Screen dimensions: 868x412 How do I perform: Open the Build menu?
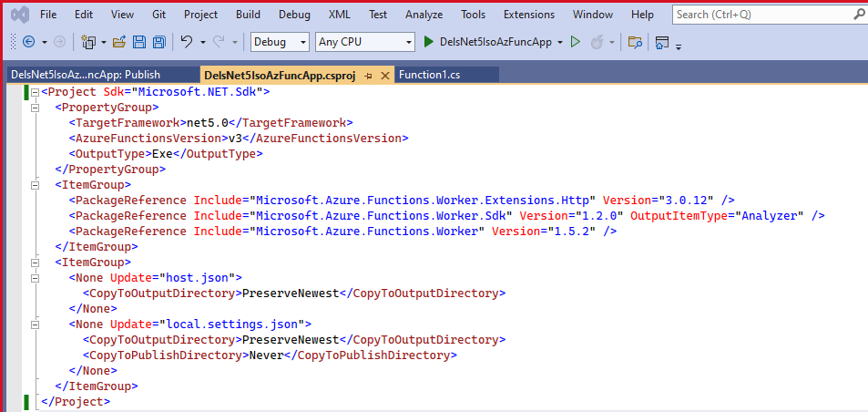tap(248, 15)
